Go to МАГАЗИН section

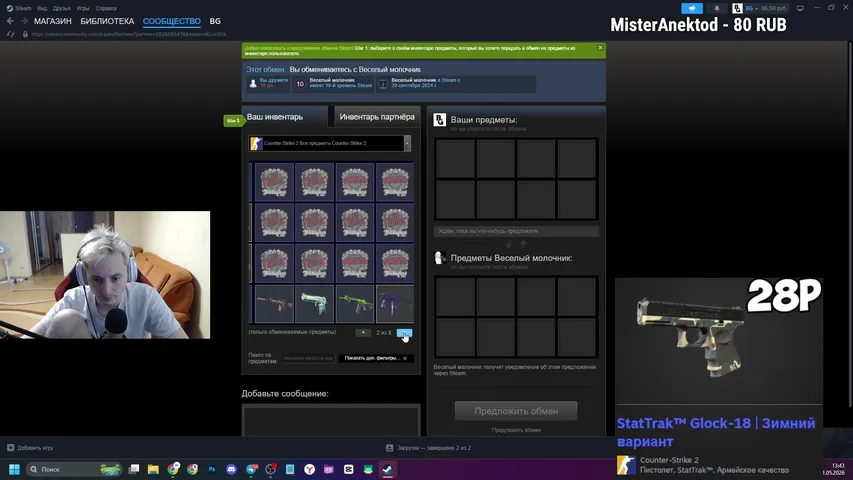pyautogui.click(x=53, y=21)
